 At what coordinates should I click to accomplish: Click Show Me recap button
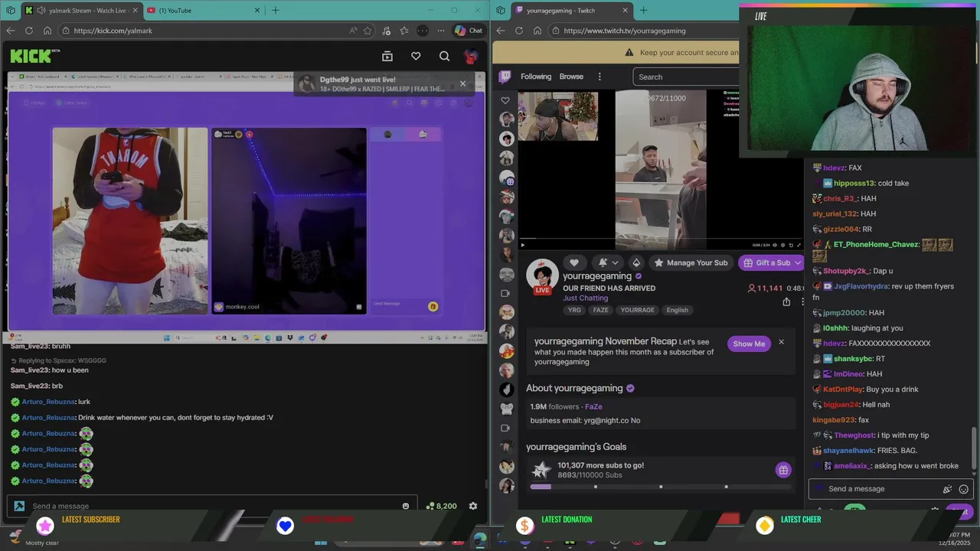click(x=749, y=344)
